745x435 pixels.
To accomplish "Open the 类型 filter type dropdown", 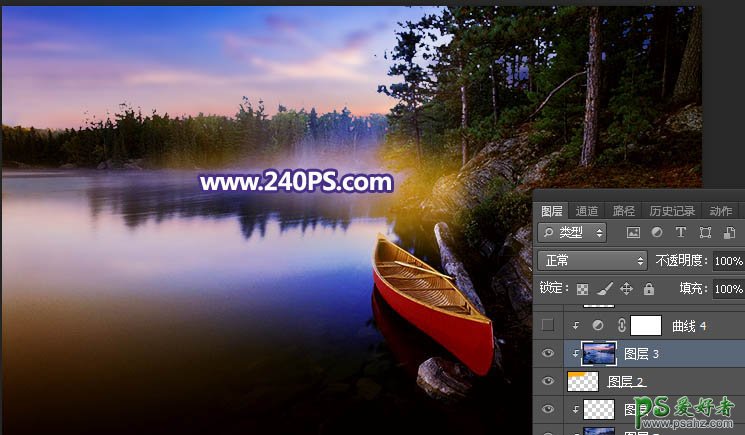I will click(x=572, y=232).
